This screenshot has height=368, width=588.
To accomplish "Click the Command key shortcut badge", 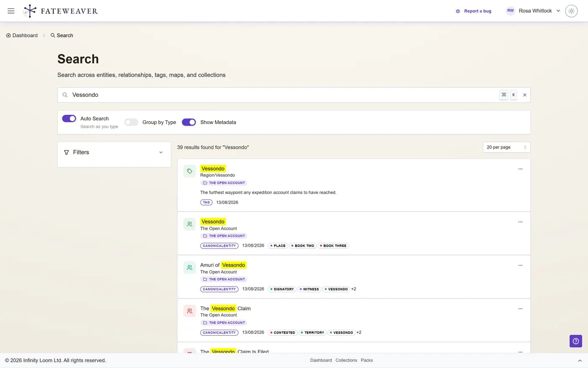I will tap(504, 95).
